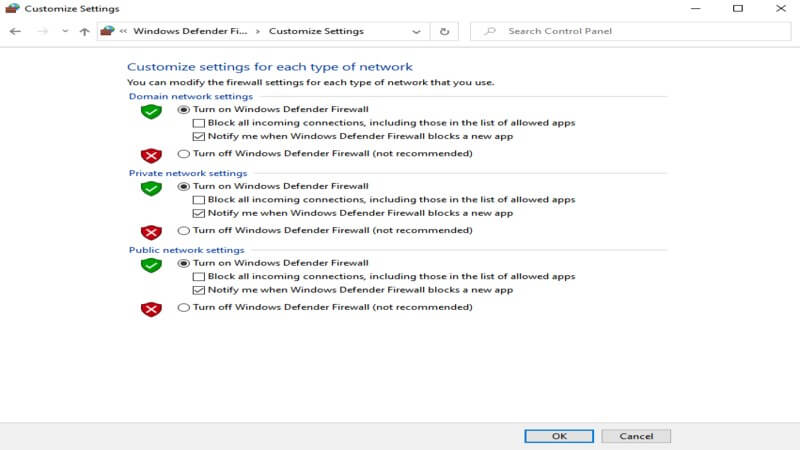800x450 pixels.
Task: Check block all incoming connections for Public
Action: 199,277
